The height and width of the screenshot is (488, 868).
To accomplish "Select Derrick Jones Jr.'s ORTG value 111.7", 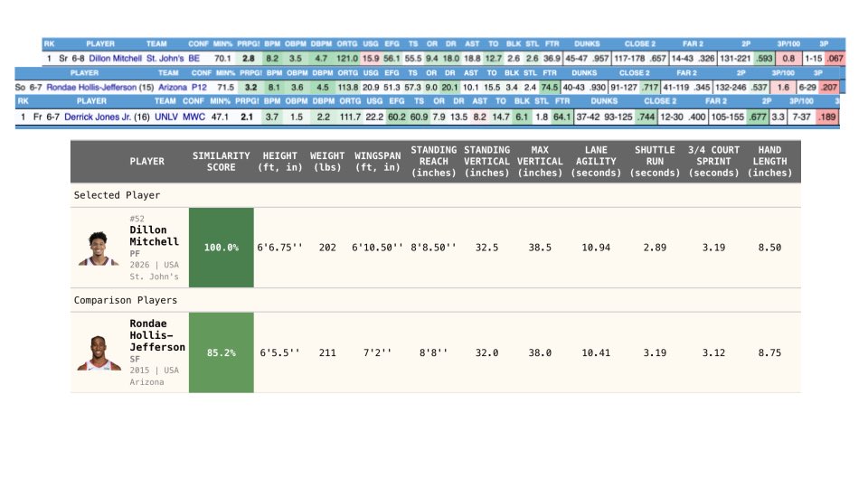I will click(x=350, y=117).
